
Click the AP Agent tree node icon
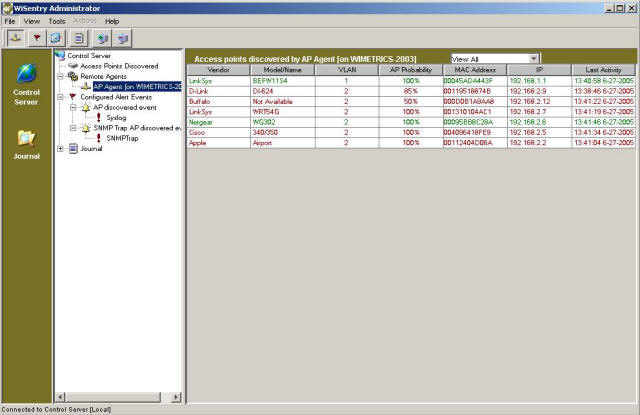[x=86, y=86]
